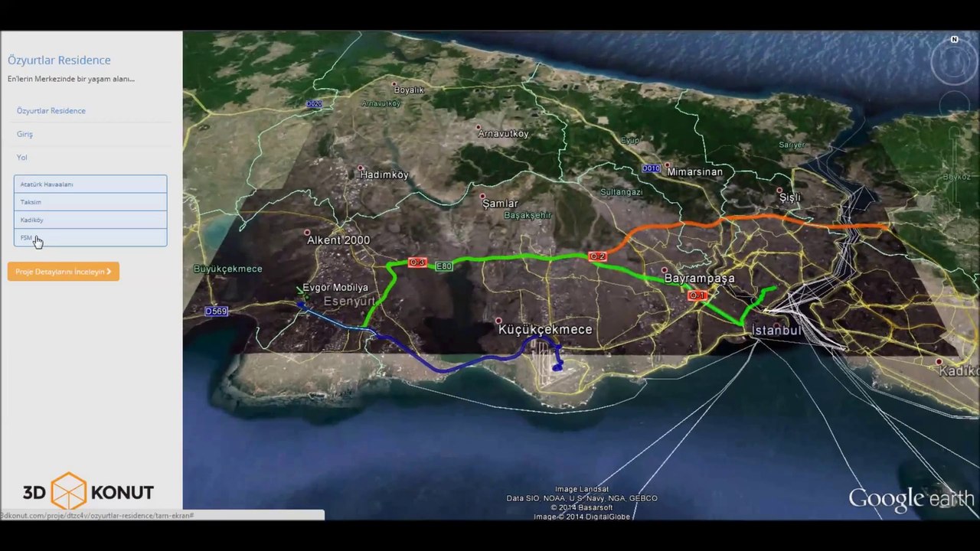
Task: Click the Küçükçekmece place label
Action: [545, 330]
